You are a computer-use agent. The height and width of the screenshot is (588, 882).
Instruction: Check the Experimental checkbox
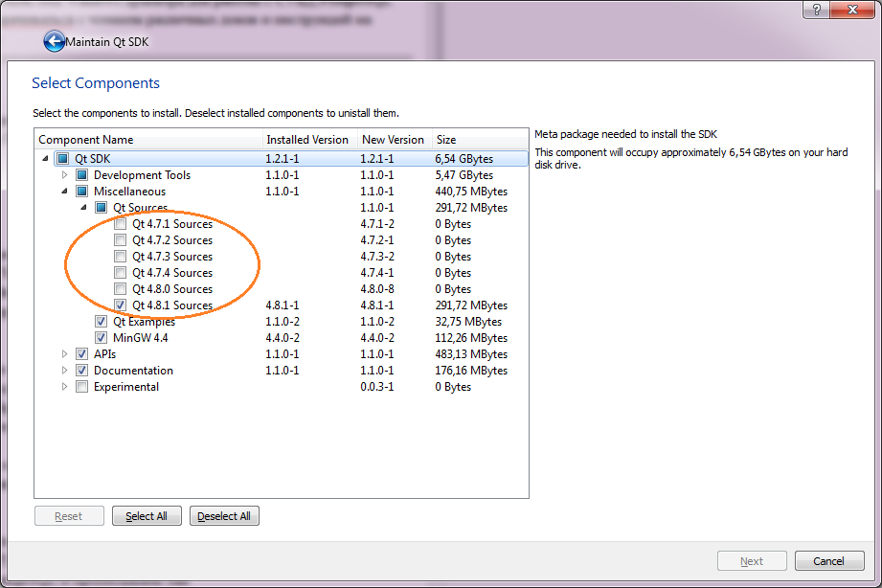coord(82,387)
